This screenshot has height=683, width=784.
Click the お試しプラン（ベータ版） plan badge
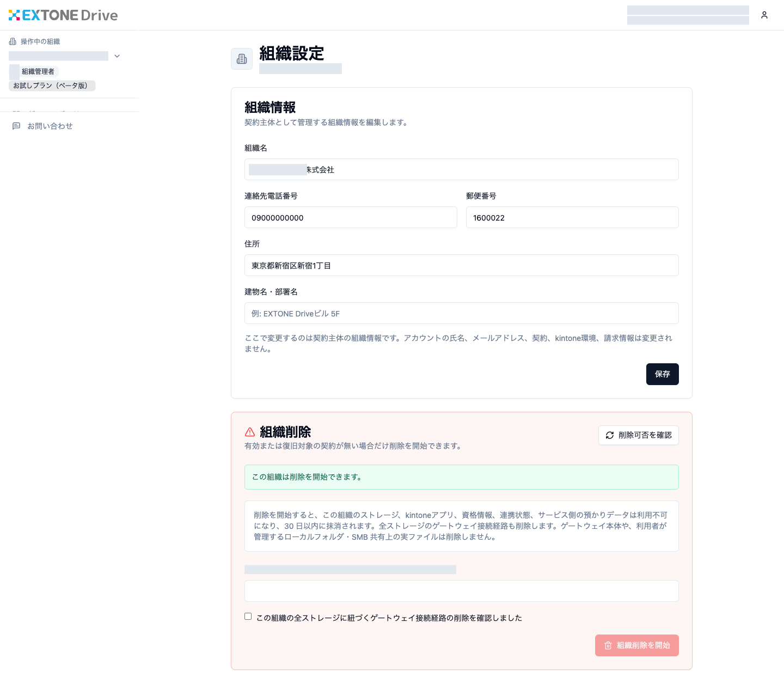pos(52,86)
